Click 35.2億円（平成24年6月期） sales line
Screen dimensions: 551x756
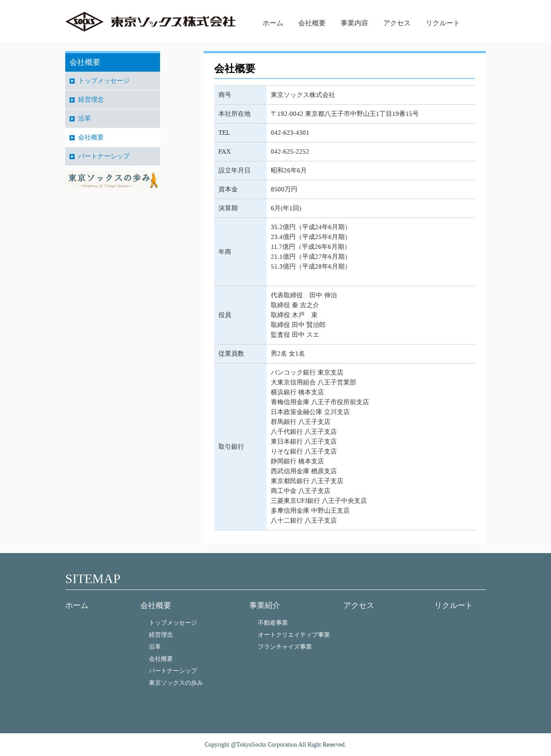(311, 227)
